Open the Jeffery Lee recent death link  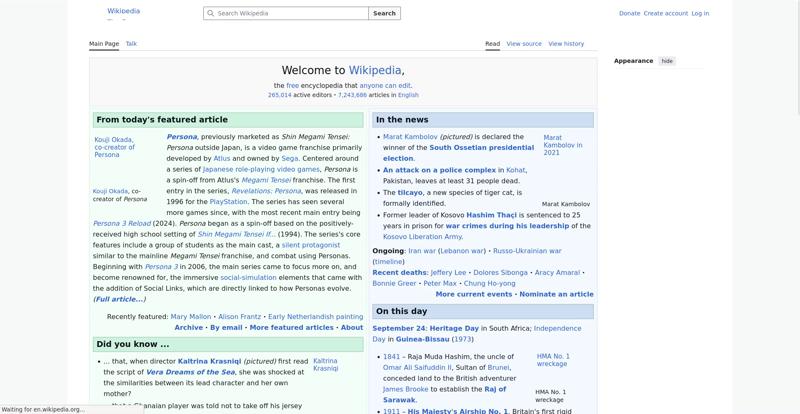tap(448, 273)
